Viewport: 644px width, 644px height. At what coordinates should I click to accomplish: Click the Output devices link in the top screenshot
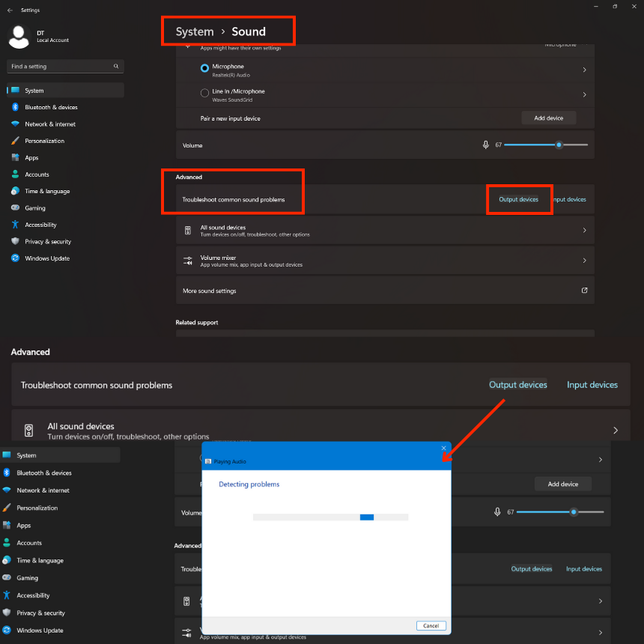[x=518, y=199]
